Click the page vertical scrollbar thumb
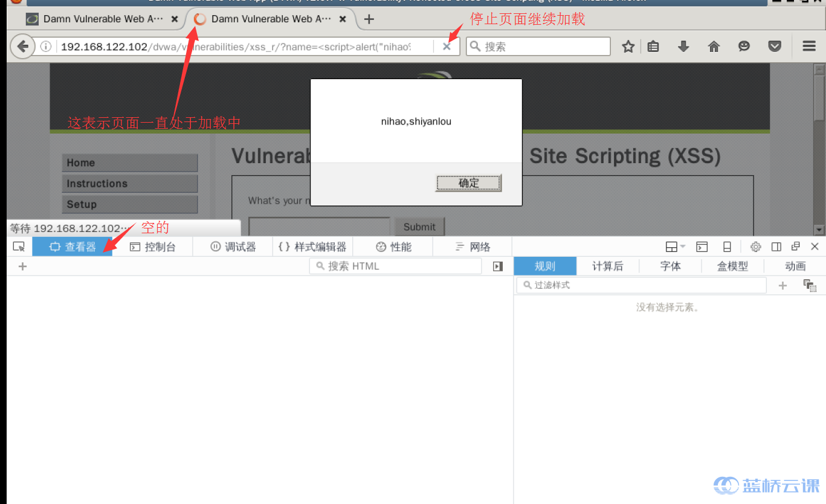The height and width of the screenshot is (504, 826). pyautogui.click(x=819, y=97)
